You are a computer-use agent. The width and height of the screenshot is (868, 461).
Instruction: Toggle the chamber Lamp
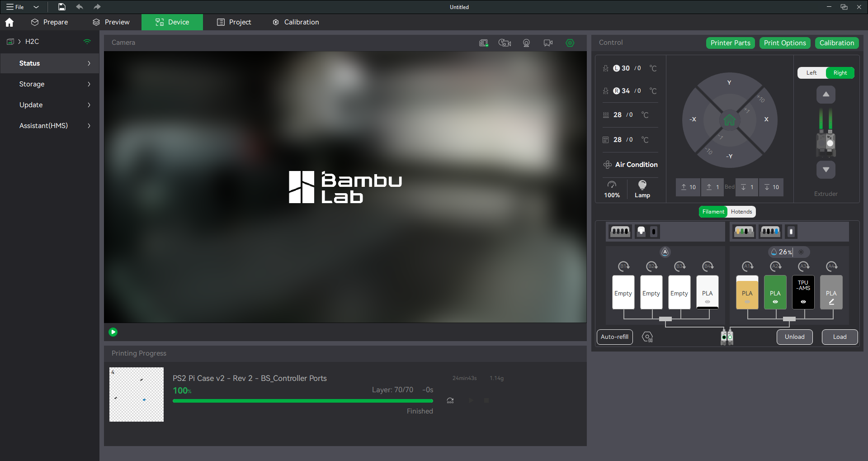[642, 189]
